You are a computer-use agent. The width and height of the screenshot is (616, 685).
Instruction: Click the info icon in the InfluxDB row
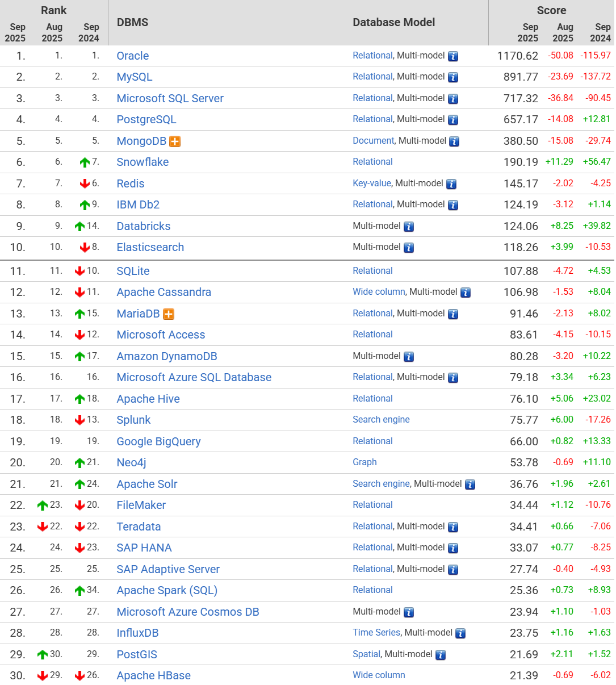click(x=460, y=633)
